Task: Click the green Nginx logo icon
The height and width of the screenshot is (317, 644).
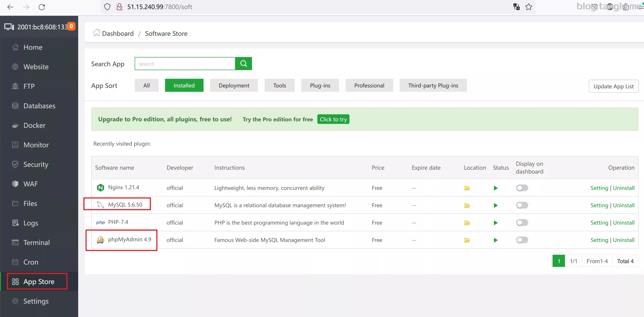Action: click(x=101, y=187)
